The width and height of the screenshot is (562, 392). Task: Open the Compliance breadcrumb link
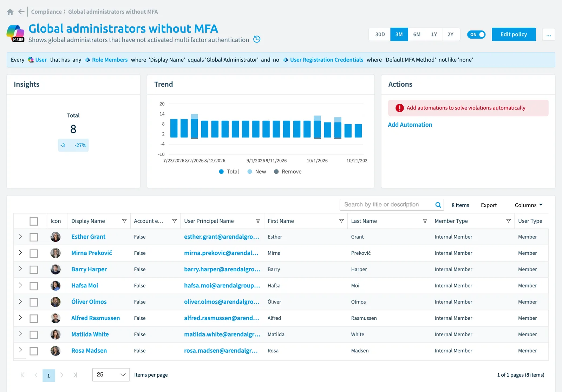coord(46,12)
